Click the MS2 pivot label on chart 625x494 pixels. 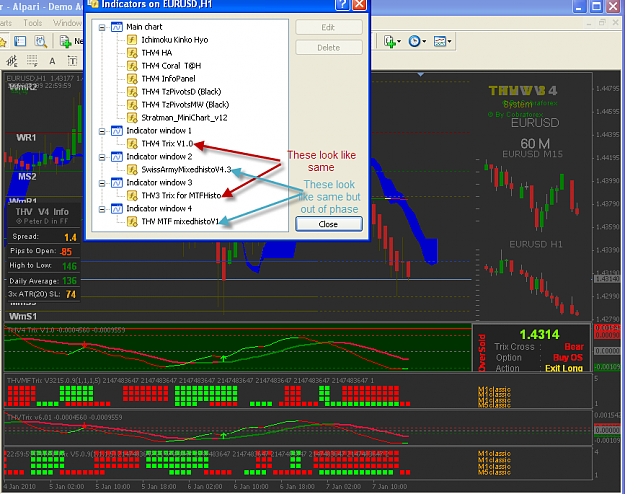coord(27,176)
